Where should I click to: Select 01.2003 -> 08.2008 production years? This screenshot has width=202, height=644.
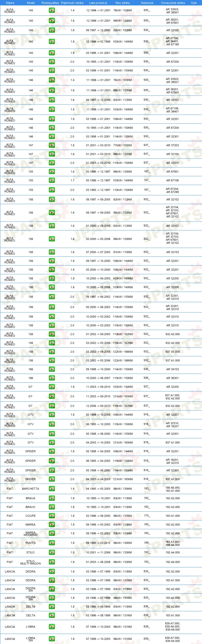click(98, 562)
